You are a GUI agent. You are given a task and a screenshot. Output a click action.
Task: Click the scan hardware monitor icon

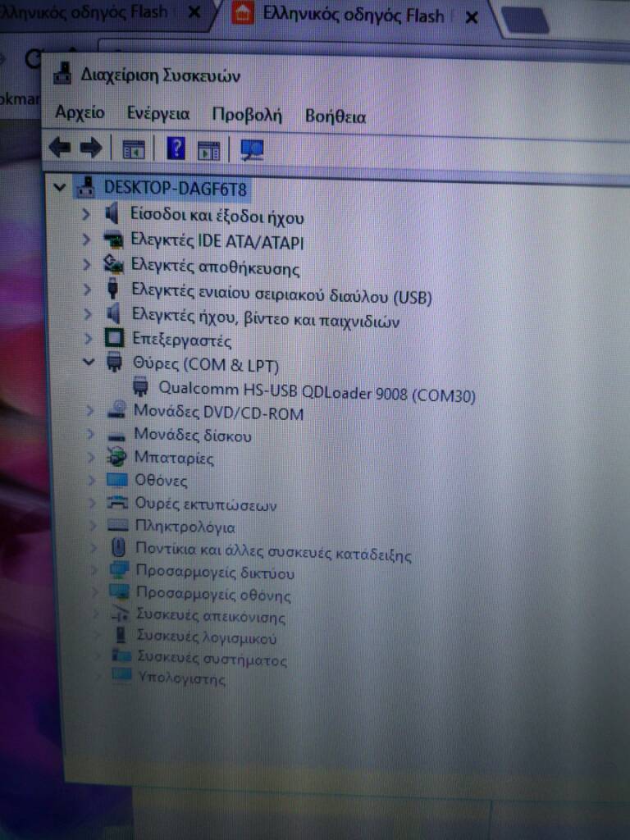click(x=252, y=151)
